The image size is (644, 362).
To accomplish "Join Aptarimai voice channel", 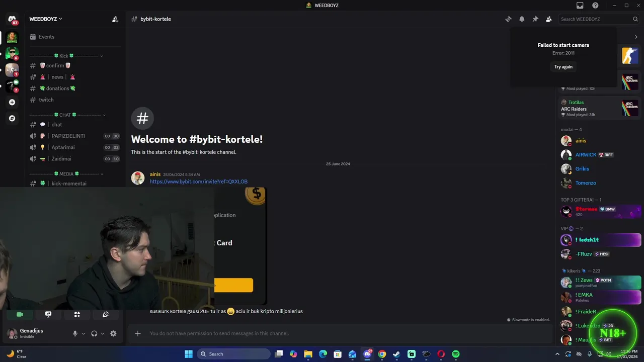I will [x=75, y=147].
